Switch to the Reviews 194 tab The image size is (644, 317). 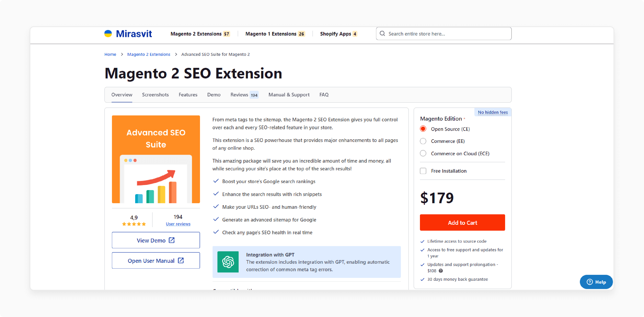[x=244, y=95]
